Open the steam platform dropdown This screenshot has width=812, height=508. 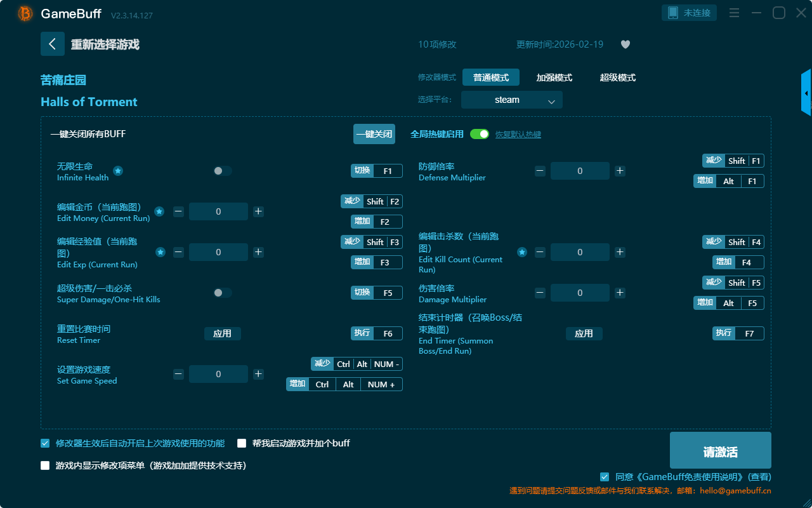pyautogui.click(x=511, y=100)
